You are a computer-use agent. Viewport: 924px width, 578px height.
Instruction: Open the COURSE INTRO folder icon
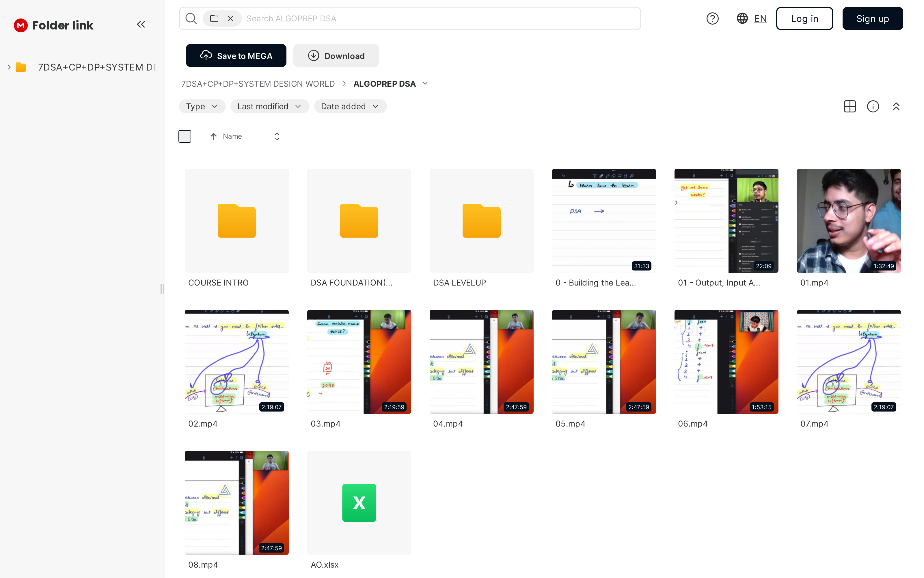(x=237, y=221)
